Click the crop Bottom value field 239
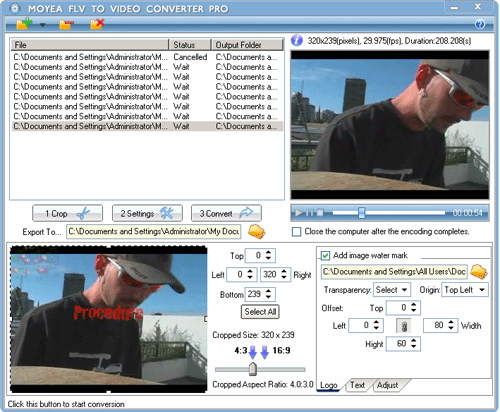 click(255, 294)
